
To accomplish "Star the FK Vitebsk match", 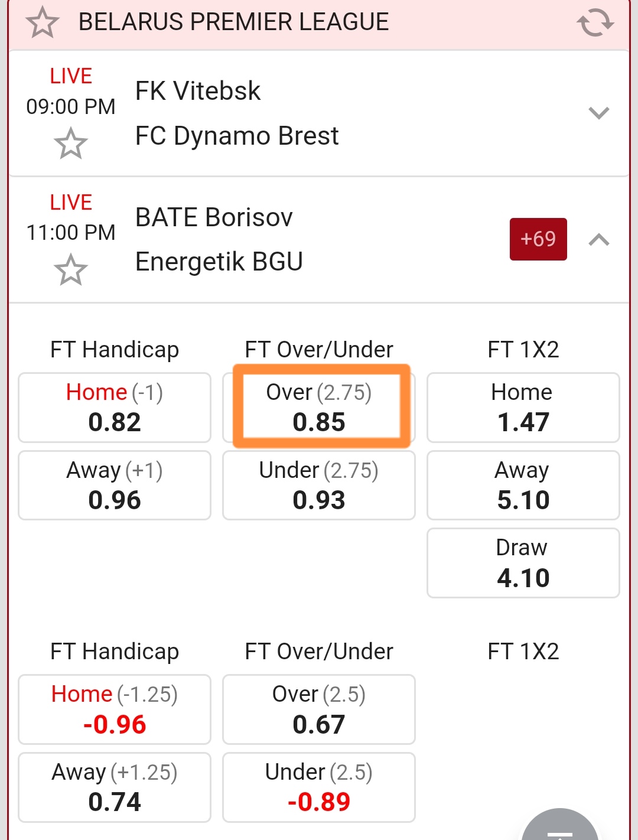I will coord(71,144).
